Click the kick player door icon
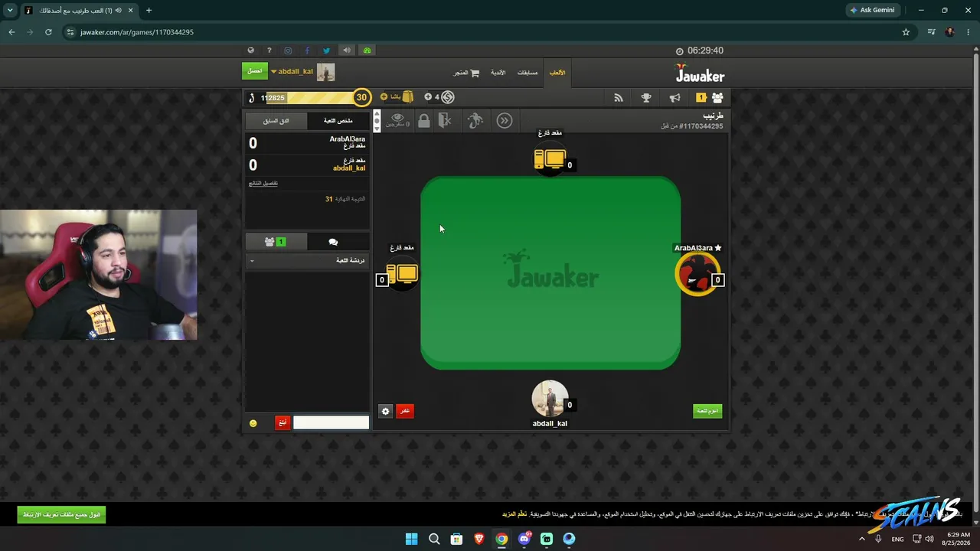 click(446, 120)
